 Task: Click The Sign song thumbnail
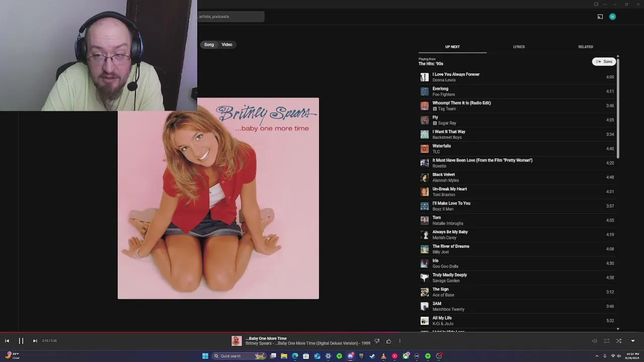click(425, 292)
